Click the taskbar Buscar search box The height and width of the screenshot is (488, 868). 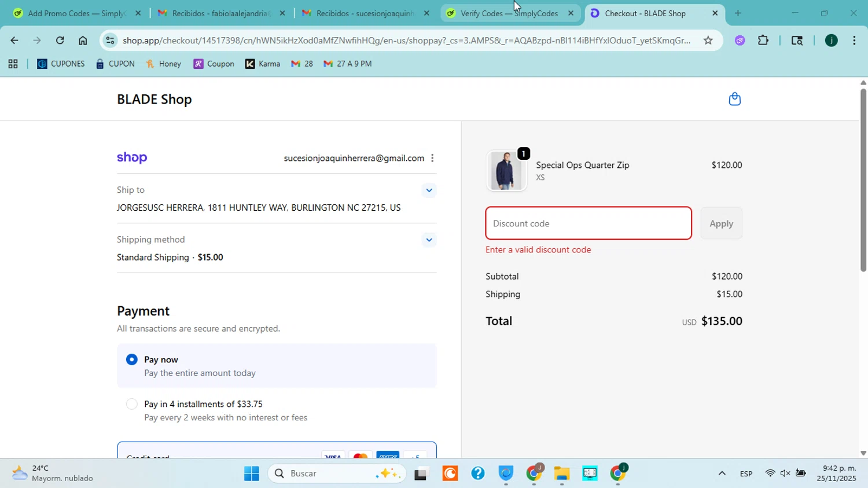click(337, 474)
